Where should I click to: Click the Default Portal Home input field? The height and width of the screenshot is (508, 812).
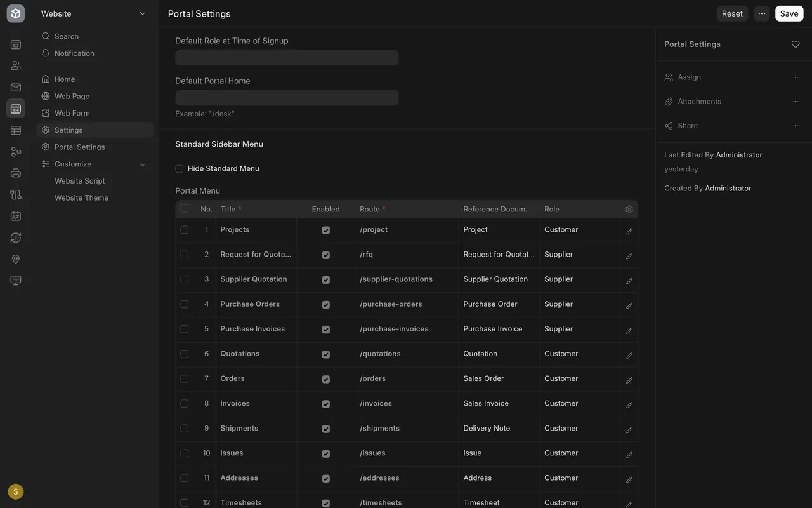coord(287,98)
